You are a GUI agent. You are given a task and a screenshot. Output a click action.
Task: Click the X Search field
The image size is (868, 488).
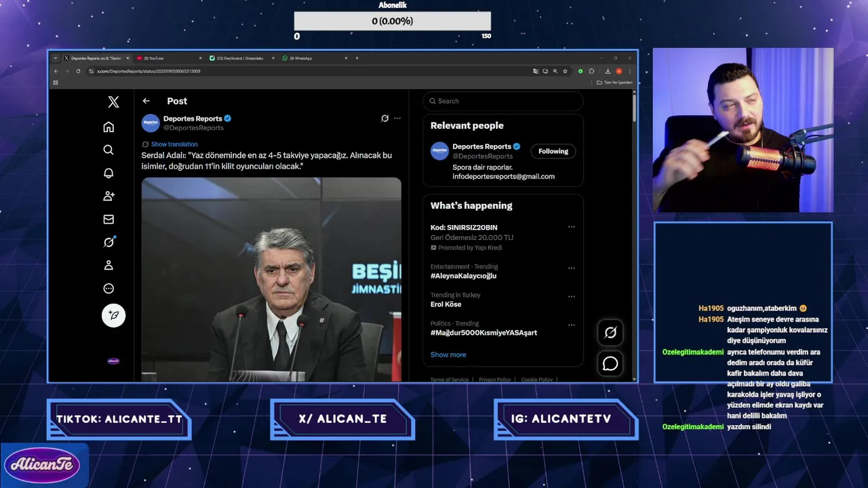pyautogui.click(x=502, y=101)
